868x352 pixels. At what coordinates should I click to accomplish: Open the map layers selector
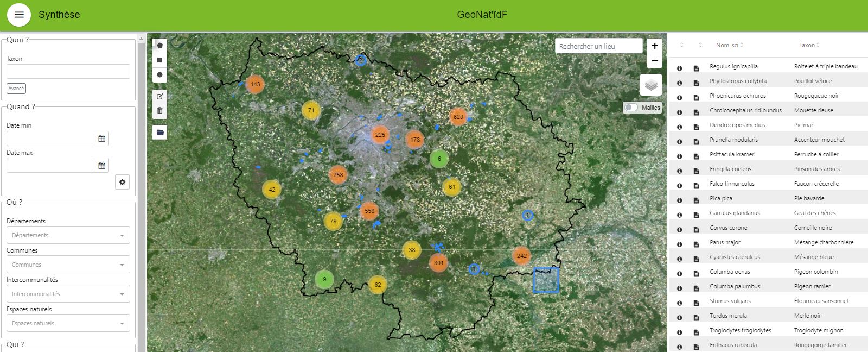651,85
